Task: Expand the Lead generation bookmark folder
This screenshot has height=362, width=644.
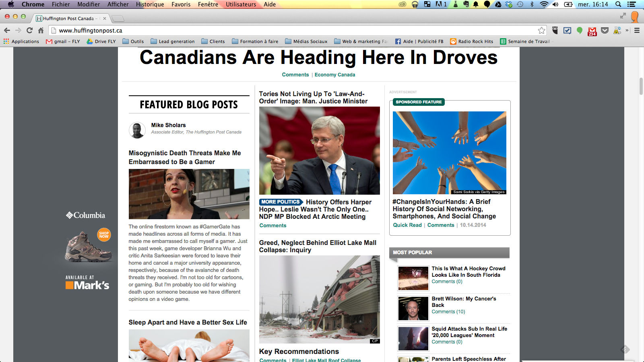Action: (173, 41)
